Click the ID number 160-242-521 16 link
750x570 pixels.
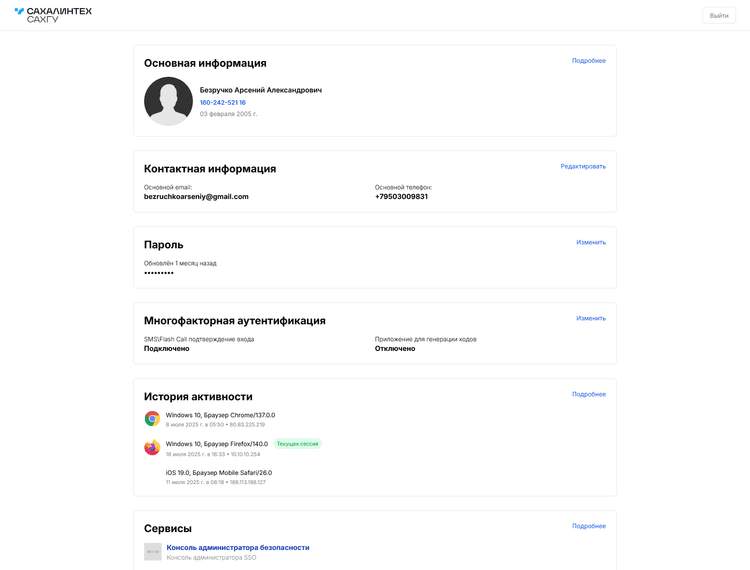tap(222, 102)
